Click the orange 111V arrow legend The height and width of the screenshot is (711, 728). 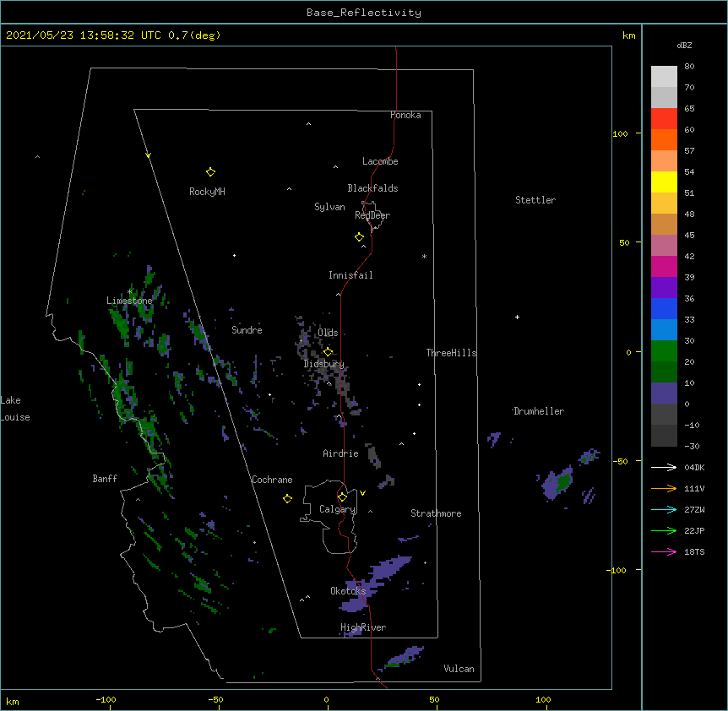(664, 488)
